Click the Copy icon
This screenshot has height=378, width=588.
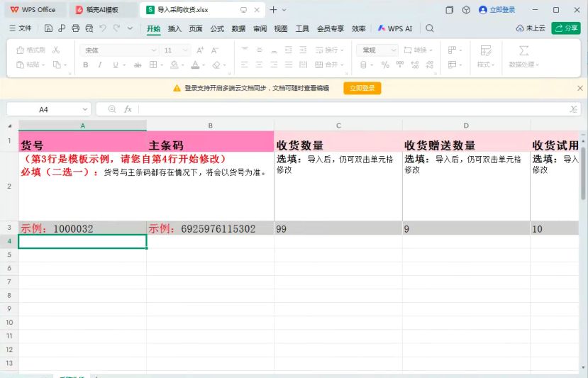pos(57,65)
